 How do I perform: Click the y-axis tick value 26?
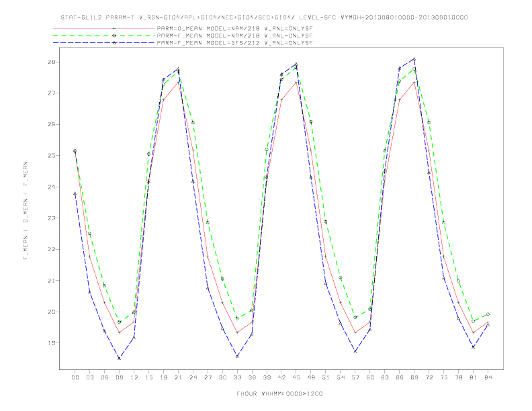pyautogui.click(x=52, y=124)
